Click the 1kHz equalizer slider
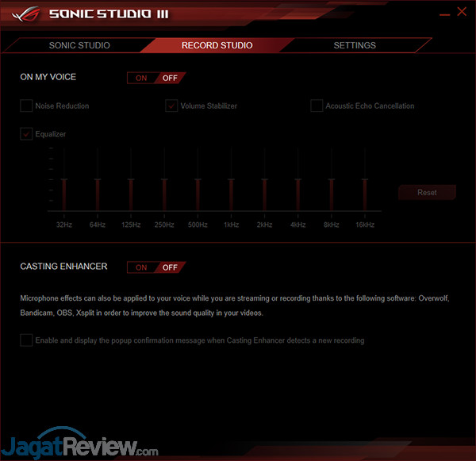 231,179
